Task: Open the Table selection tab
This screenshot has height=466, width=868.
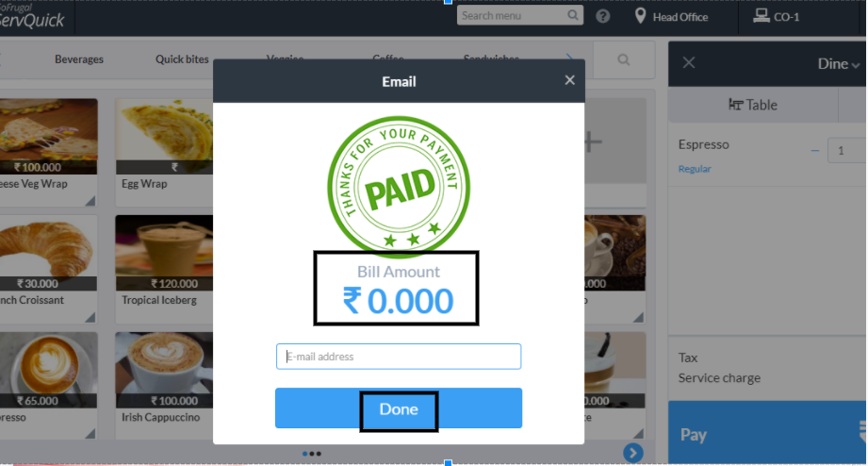Action: (x=753, y=105)
